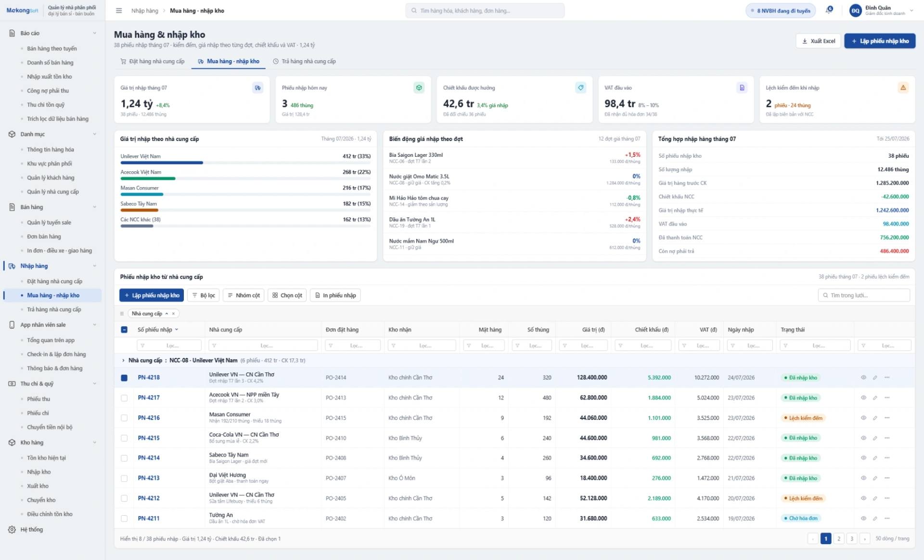The image size is (924, 560).
Task: Select the Mua hàng · nhập kho tab
Action: 229,62
